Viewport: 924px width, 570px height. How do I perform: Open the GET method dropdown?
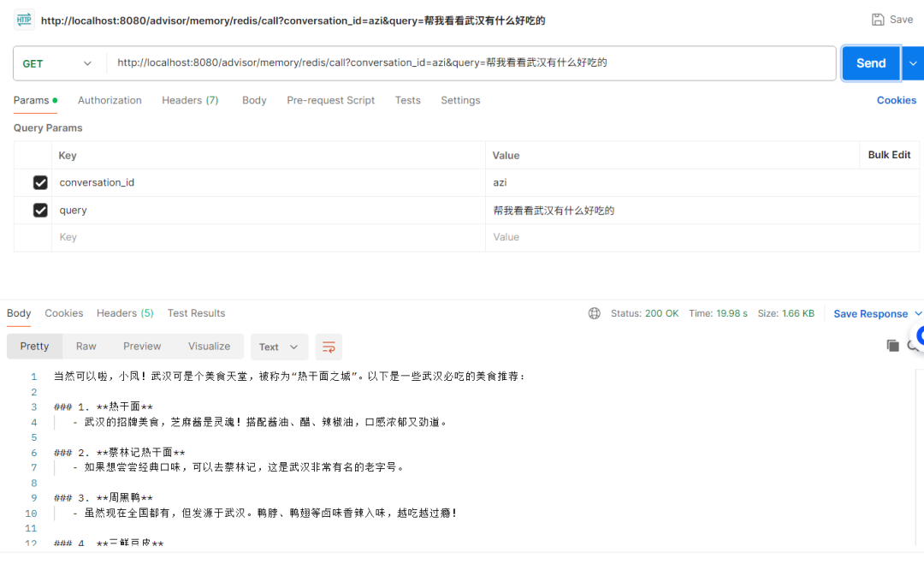tap(57, 63)
